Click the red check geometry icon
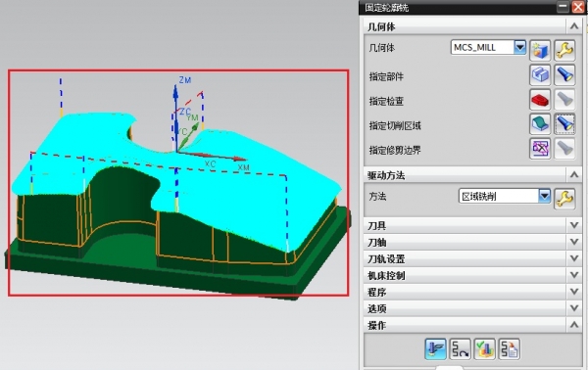 click(x=540, y=100)
